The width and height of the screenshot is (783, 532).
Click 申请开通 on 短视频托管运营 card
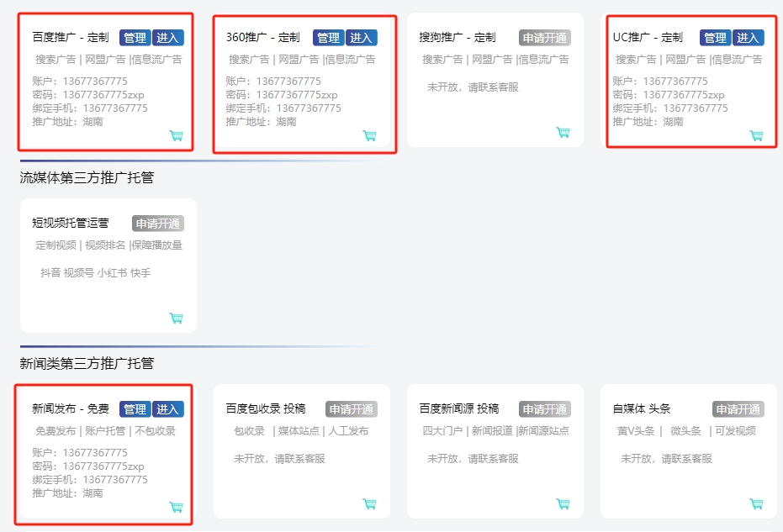(x=158, y=224)
